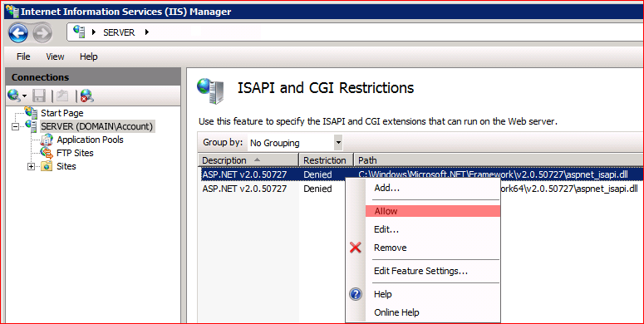
Task: Click the ISAPI and CGI Restrictions header icon
Action: coord(211,91)
